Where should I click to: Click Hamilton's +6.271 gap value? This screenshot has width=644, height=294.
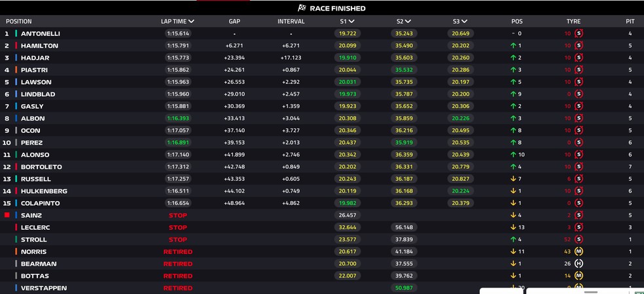tap(234, 46)
